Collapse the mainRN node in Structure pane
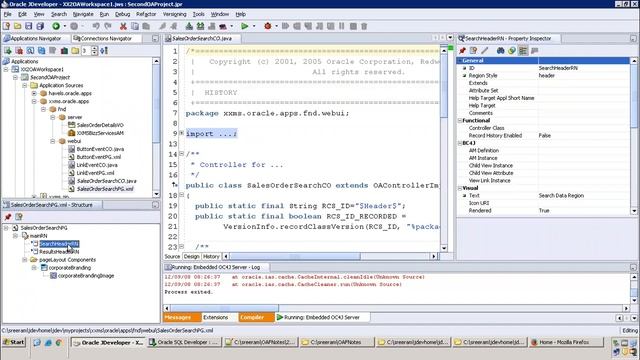Viewport: 640px width, 360px height. tap(16, 236)
